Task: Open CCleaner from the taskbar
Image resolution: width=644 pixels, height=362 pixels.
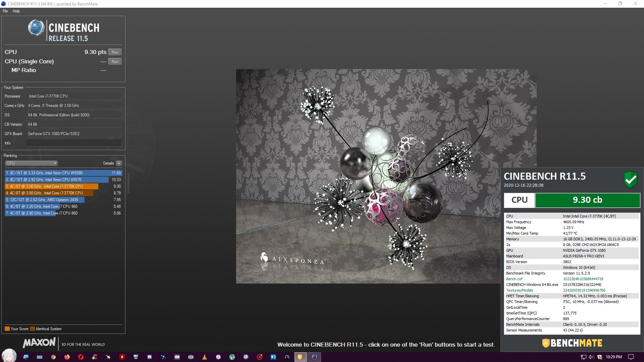Action: click(x=95, y=357)
